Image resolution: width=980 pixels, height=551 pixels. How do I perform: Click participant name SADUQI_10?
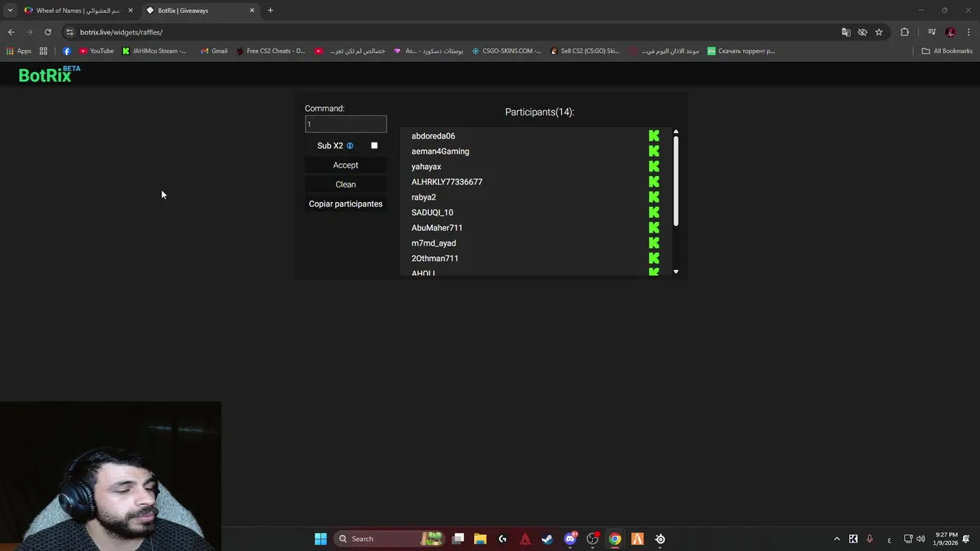pos(432,213)
